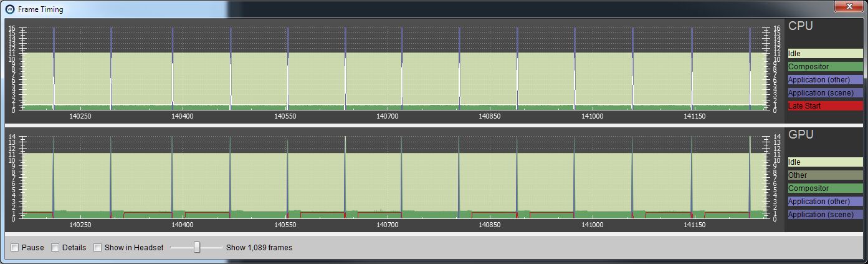Click frame label 140400 on CPU graph
Image resolution: width=868 pixels, height=264 pixels.
coord(182,117)
